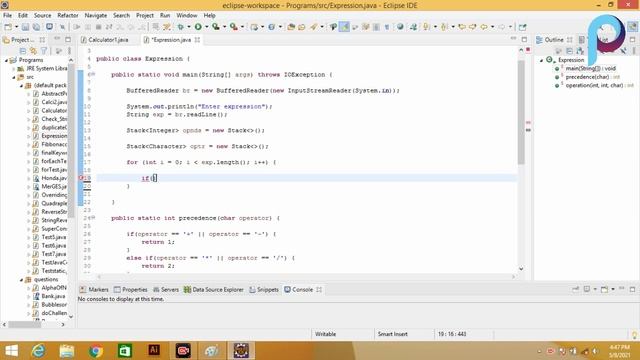
Task: Click the New file toolbar icon
Action: click(x=8, y=27)
